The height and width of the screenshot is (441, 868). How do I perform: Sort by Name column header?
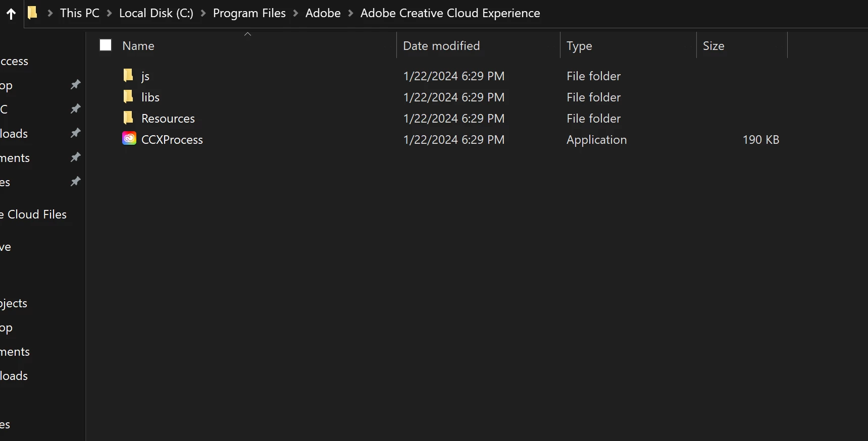(138, 46)
